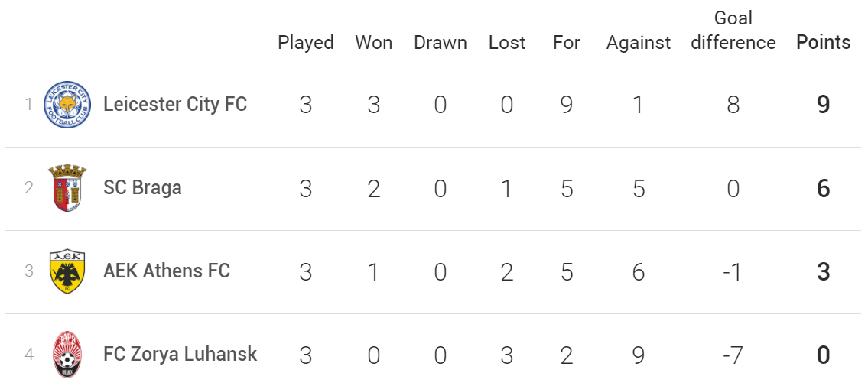
Task: Click the Points column header
Action: point(823,43)
